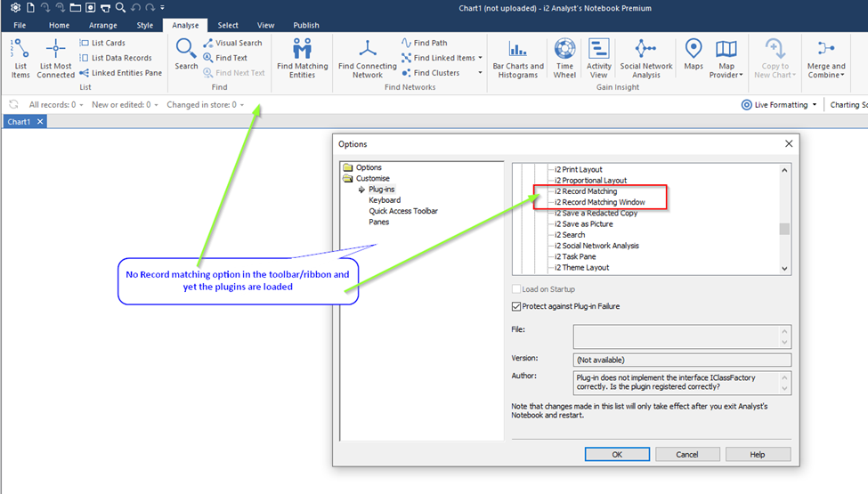The image size is (868, 494).
Task: Open the View ribbon tab
Action: [265, 25]
